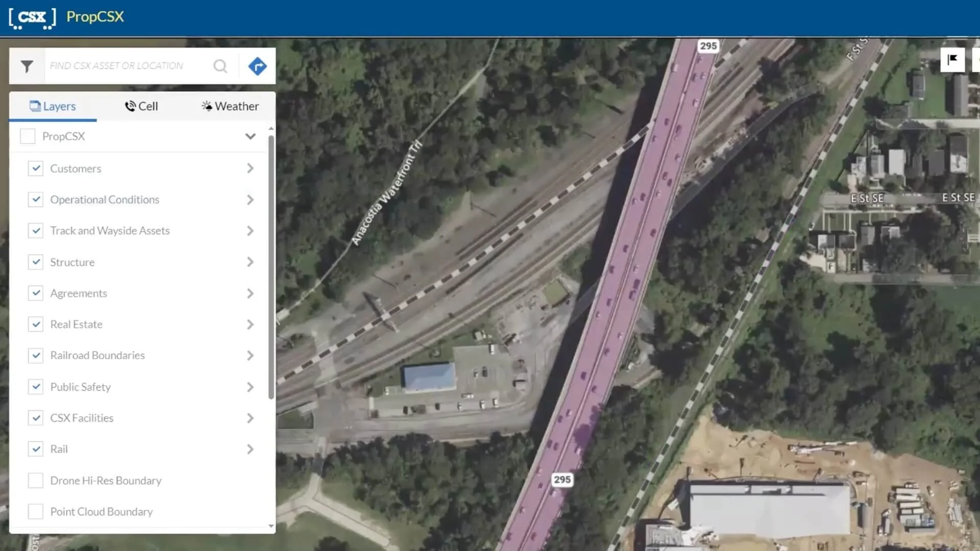Viewport: 980px width, 551px height.
Task: Click the layers panel scroll-up arrow
Action: point(271,128)
